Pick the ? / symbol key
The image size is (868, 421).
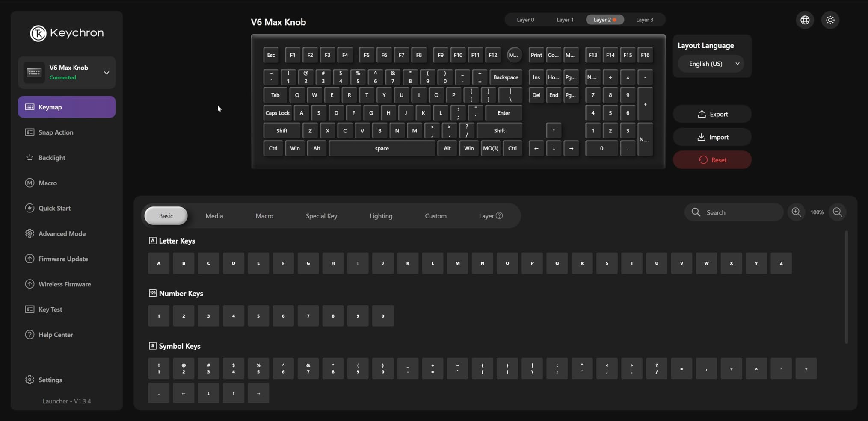coord(657,368)
